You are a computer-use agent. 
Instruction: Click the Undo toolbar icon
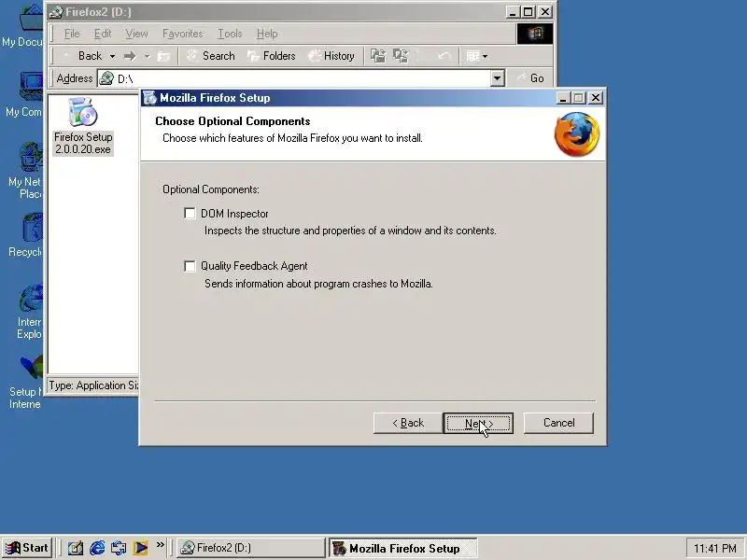point(444,56)
